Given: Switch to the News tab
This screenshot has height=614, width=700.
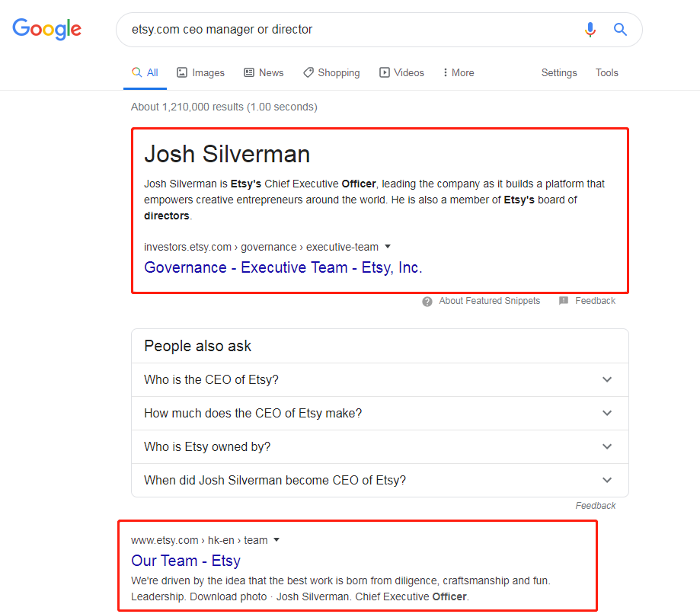Looking at the screenshot, I should click(264, 73).
